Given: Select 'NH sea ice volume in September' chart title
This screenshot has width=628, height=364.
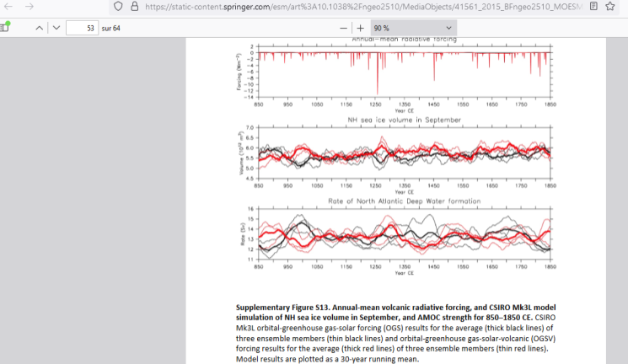Looking at the screenshot, I should 404,120.
